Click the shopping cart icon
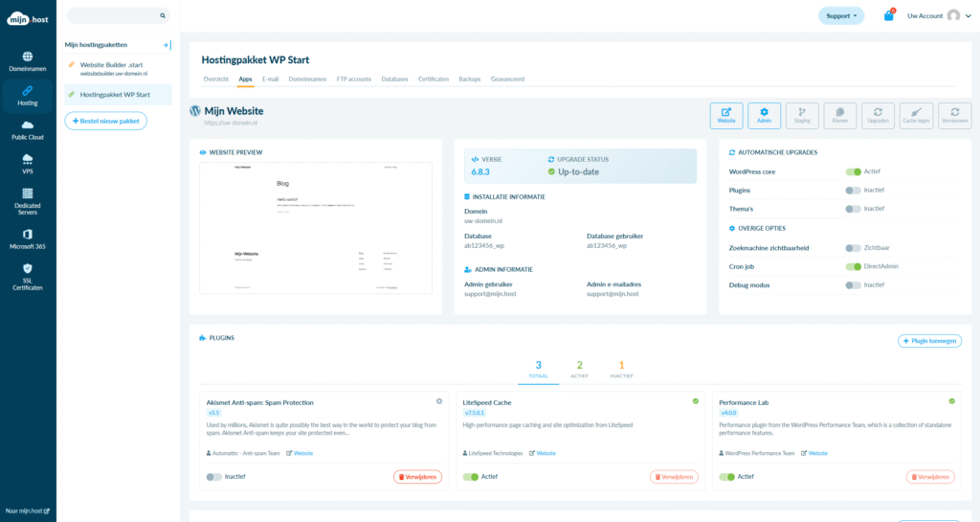The image size is (980, 522). 888,16
